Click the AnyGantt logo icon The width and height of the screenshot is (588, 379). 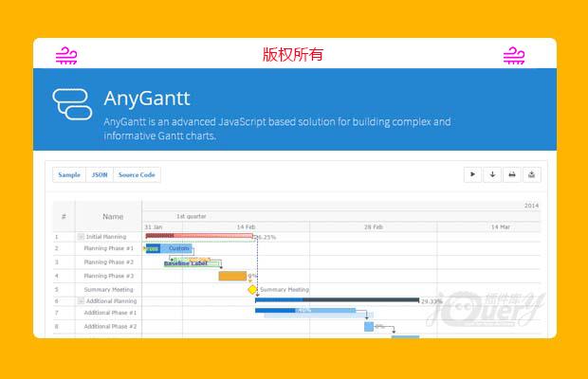pos(72,103)
